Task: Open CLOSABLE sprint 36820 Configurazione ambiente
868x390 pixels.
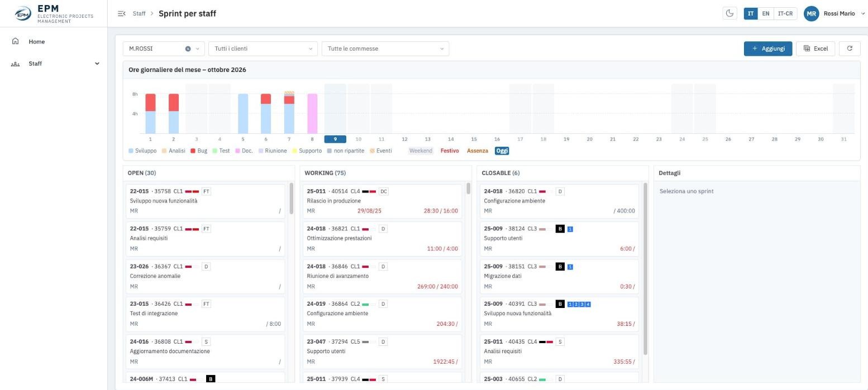Action: pos(559,201)
